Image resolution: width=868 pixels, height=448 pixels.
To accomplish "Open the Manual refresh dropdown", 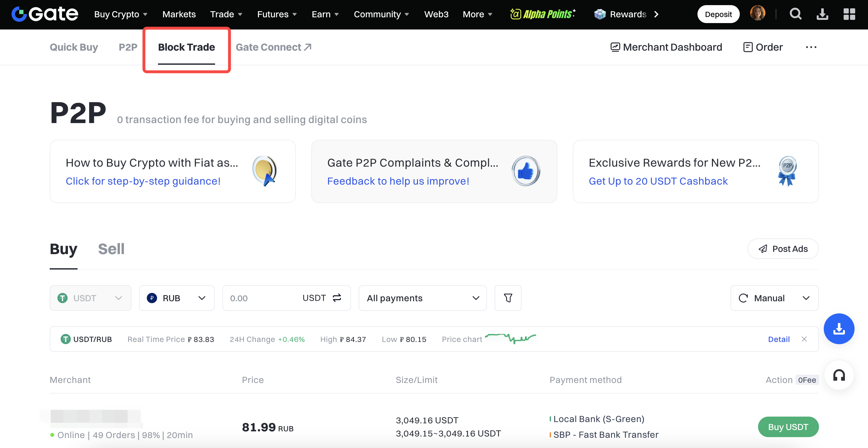I will 774,298.
